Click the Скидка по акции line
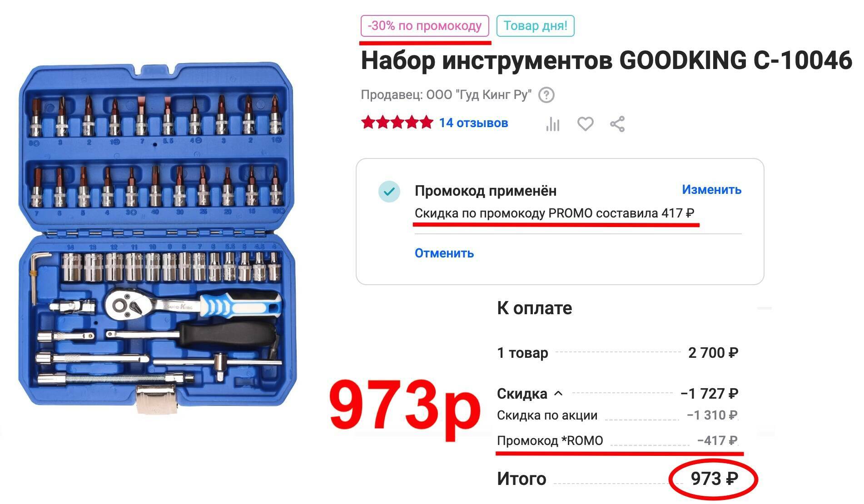Screen dimensions: 864x504 [617, 415]
